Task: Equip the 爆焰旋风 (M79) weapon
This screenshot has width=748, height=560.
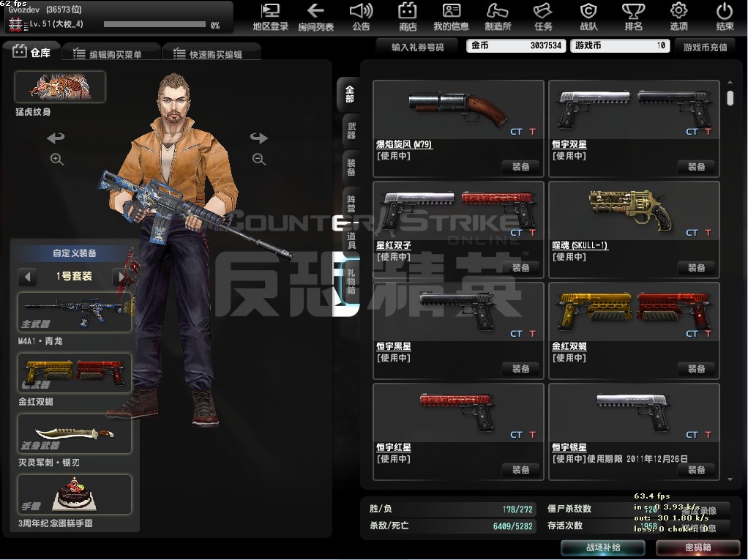Action: tap(520, 167)
